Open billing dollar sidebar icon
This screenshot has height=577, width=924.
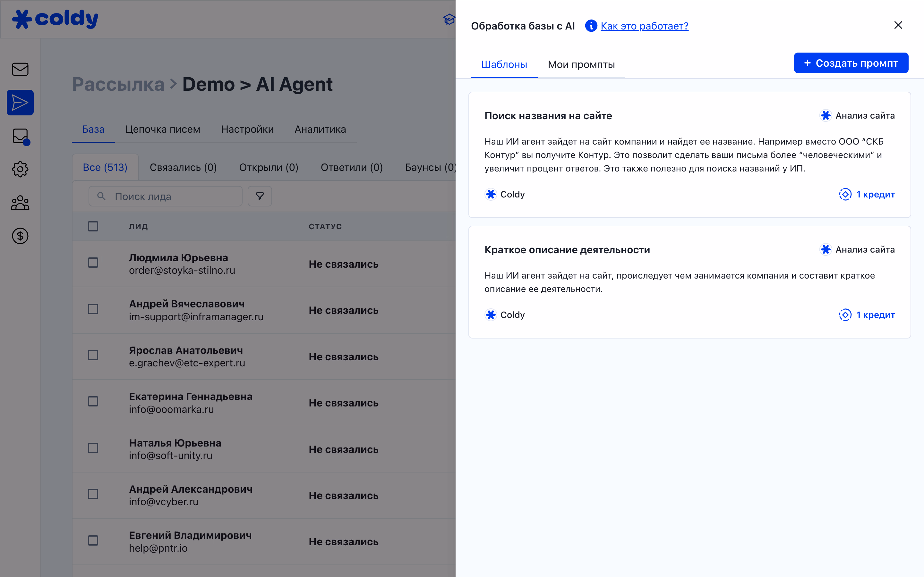pos(20,236)
